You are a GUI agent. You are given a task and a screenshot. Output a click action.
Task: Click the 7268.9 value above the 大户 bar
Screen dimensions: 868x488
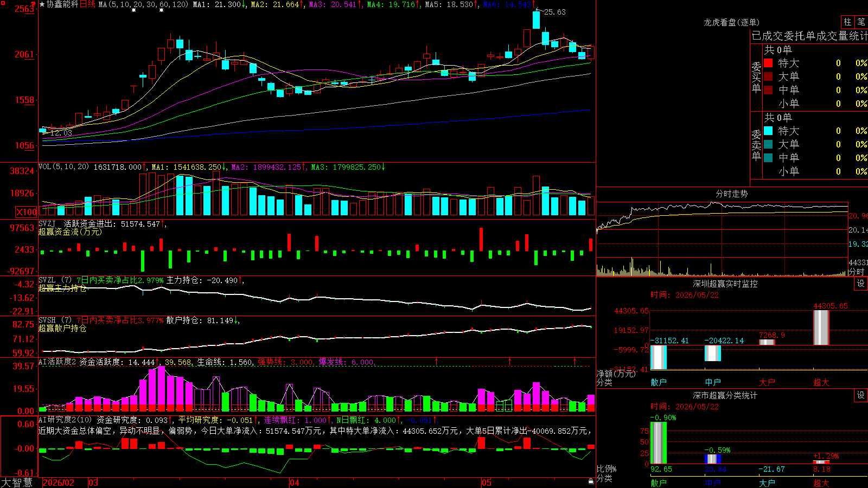772,335
